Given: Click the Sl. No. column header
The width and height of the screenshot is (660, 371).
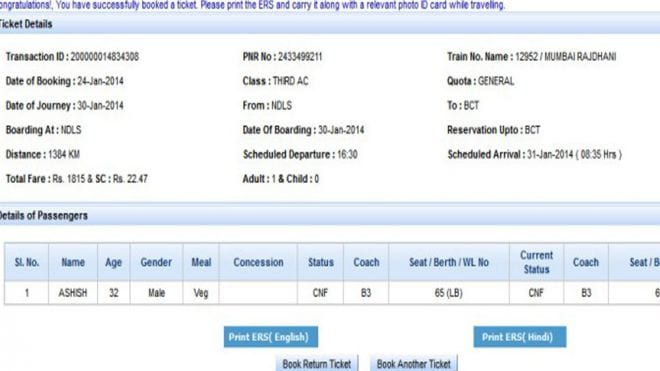Looking at the screenshot, I should pos(27,262).
